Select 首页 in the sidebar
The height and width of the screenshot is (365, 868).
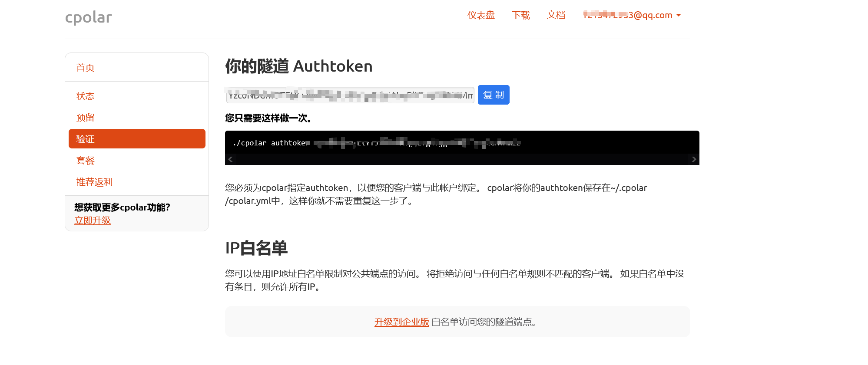(x=85, y=68)
